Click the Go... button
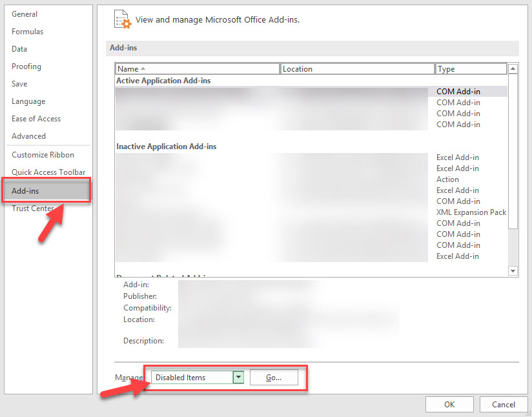 (274, 378)
